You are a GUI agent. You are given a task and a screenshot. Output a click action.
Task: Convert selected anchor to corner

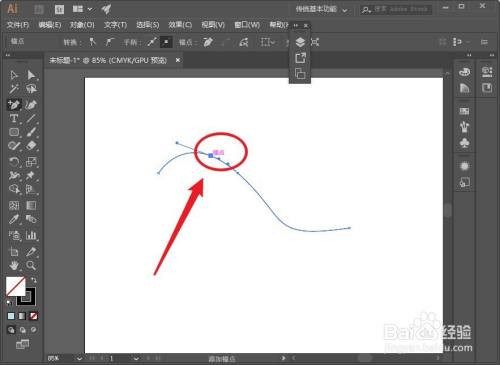click(92, 42)
